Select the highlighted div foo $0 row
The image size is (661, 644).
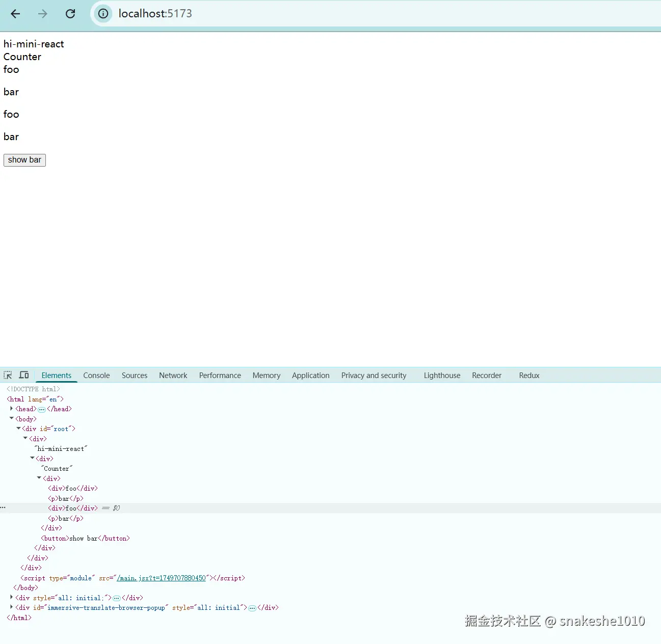(x=330, y=508)
